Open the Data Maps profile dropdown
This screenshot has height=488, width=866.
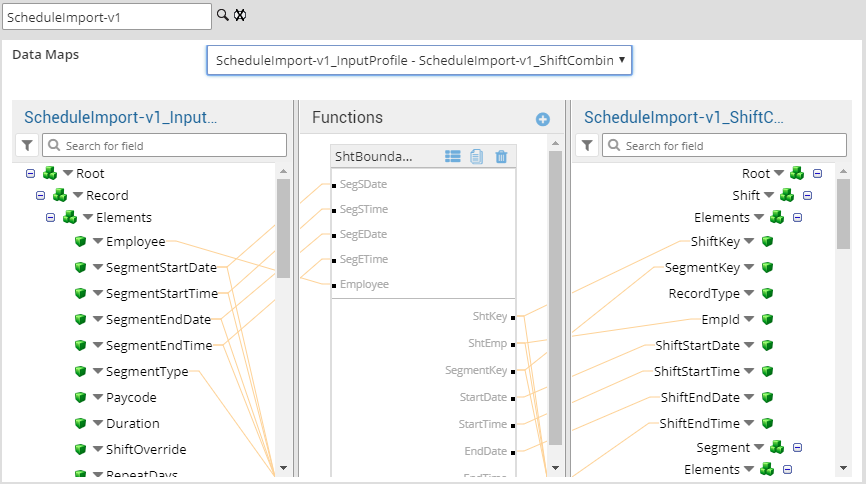coord(419,60)
